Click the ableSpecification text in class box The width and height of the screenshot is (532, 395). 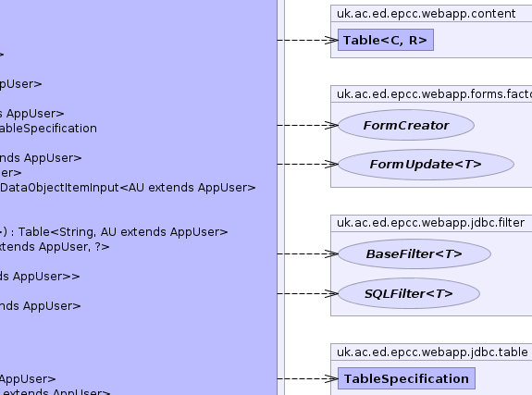point(48,129)
